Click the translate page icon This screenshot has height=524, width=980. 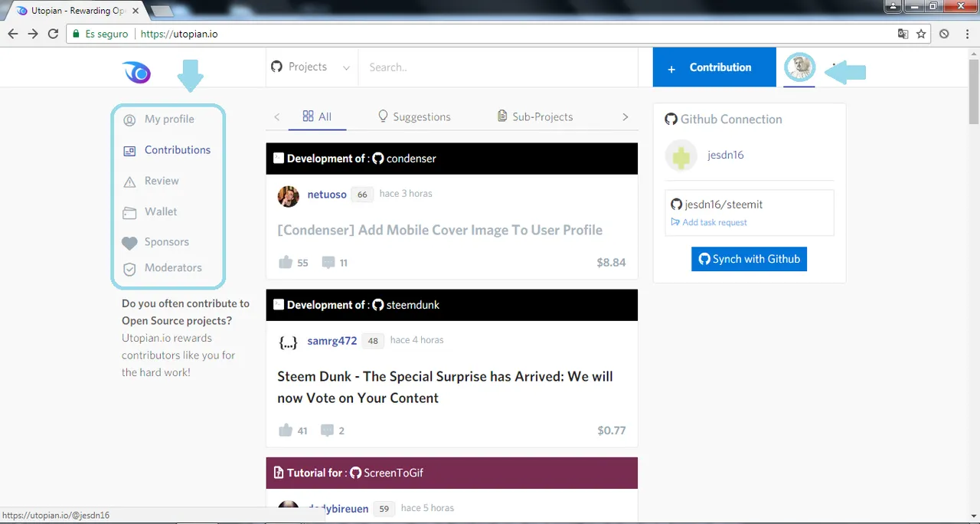click(x=903, y=34)
